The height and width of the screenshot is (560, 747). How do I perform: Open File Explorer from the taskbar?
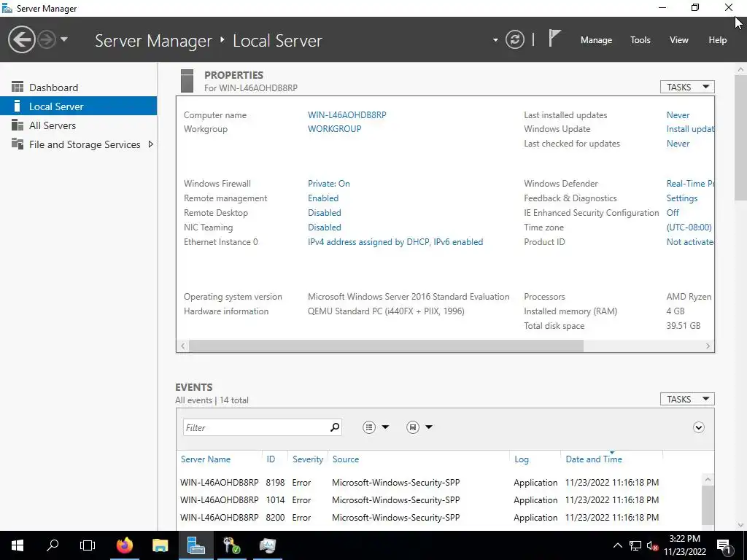[160, 545]
